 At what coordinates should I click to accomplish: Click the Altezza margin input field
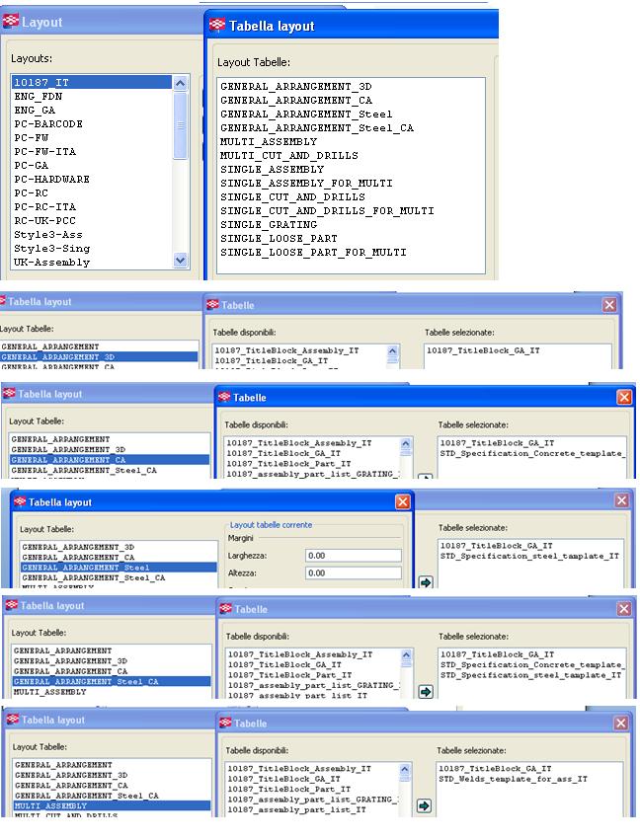click(x=353, y=573)
